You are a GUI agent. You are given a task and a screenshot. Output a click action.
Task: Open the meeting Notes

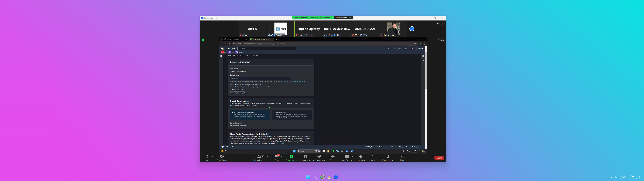tap(403, 157)
